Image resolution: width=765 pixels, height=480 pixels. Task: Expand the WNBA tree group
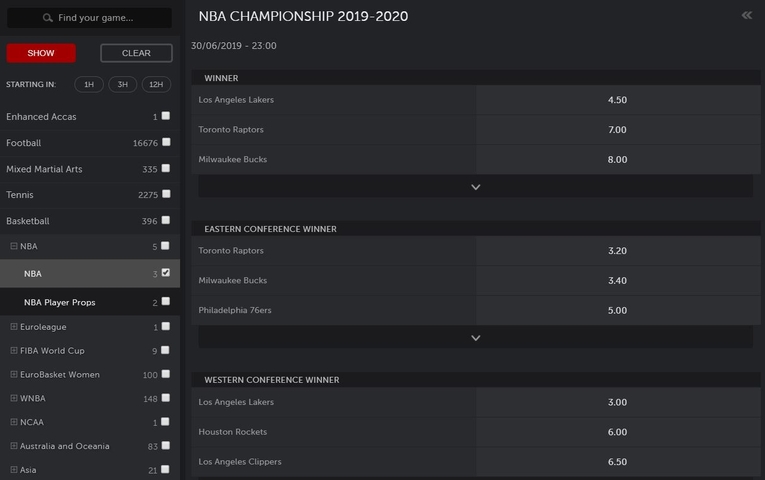(x=14, y=399)
